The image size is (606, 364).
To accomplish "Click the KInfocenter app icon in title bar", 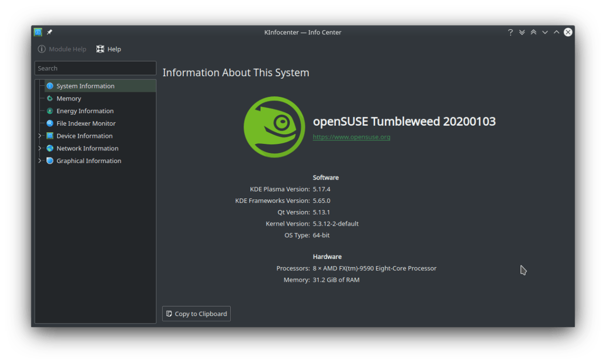I will pos(38,32).
